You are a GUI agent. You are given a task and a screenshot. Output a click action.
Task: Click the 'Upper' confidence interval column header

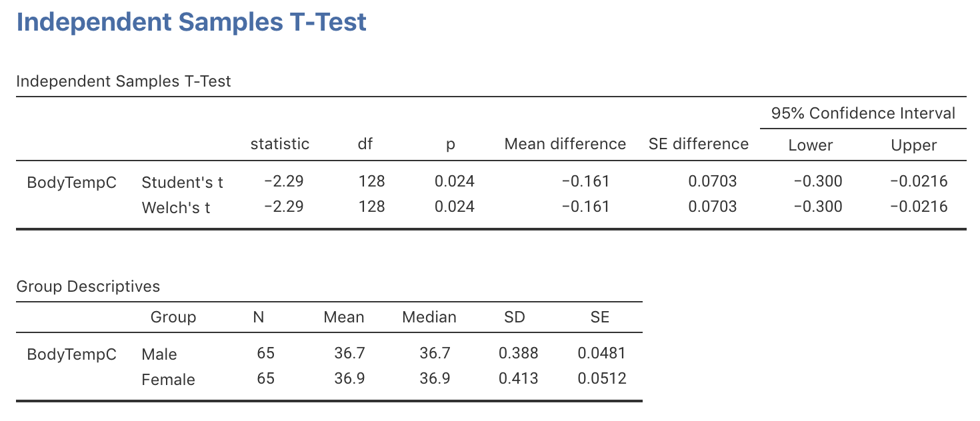coord(914,145)
